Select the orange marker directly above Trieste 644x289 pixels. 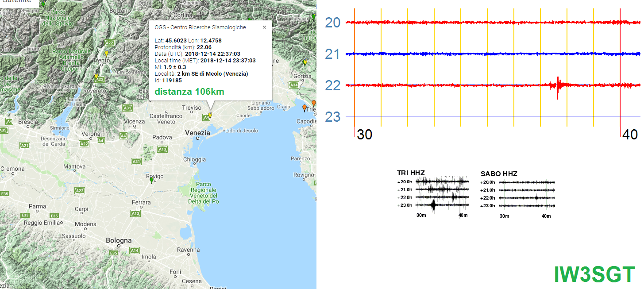[314, 103]
